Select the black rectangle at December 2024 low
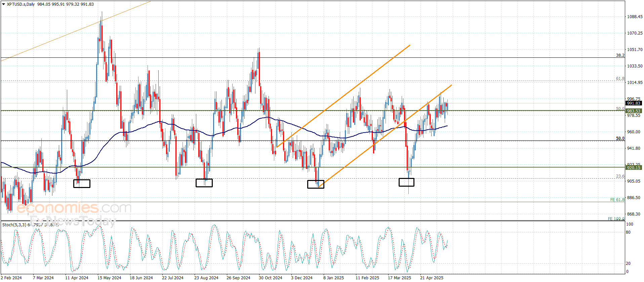Viewport: 644px width, 282px height. 316,184
